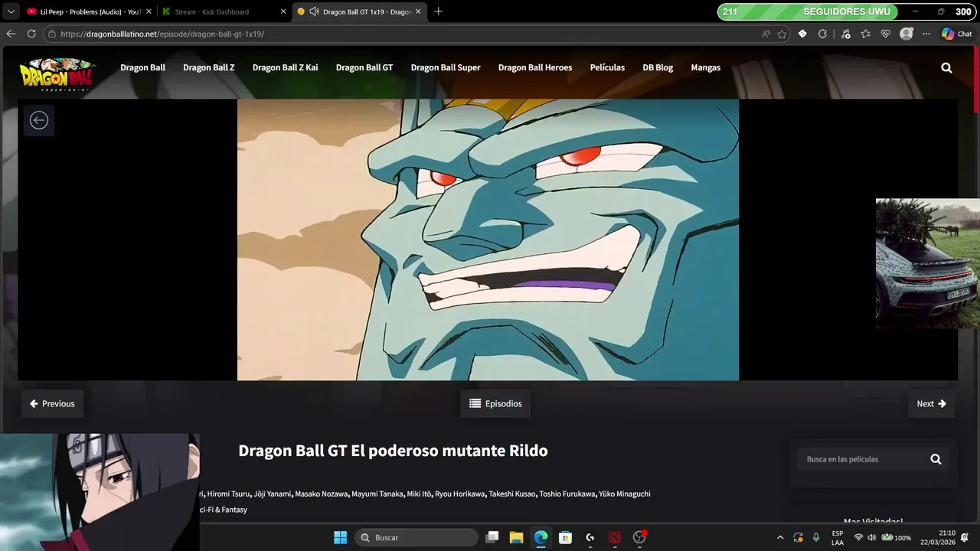The width and height of the screenshot is (980, 551).
Task: Go to Previous episode
Action: 52,403
